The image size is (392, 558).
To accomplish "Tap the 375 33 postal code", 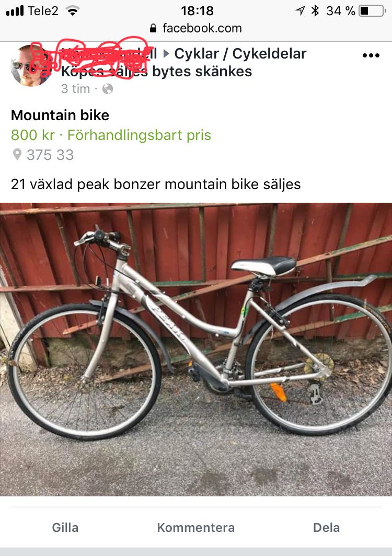I will coord(50,155).
